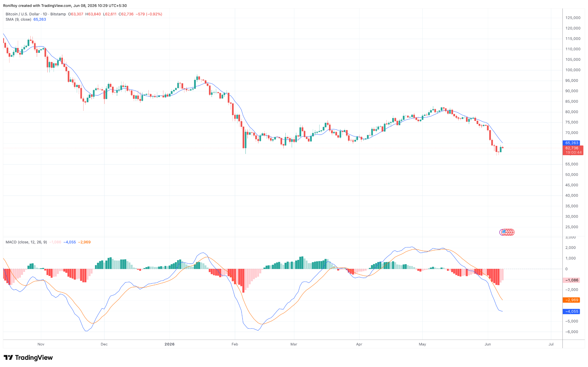Click the low price L62,611
588x367 pixels.
click(x=110, y=14)
